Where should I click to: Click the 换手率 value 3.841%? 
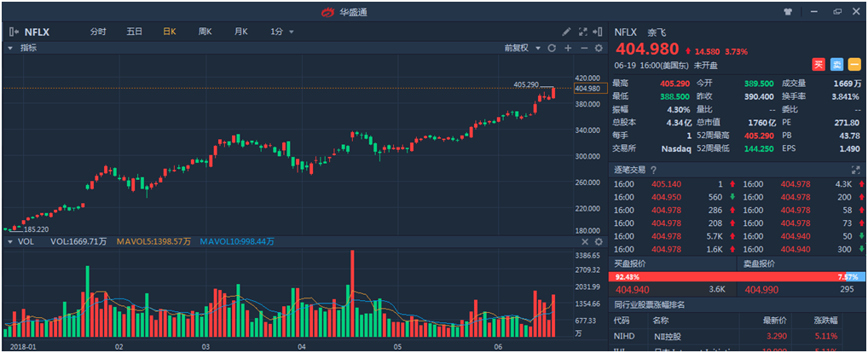pos(845,96)
